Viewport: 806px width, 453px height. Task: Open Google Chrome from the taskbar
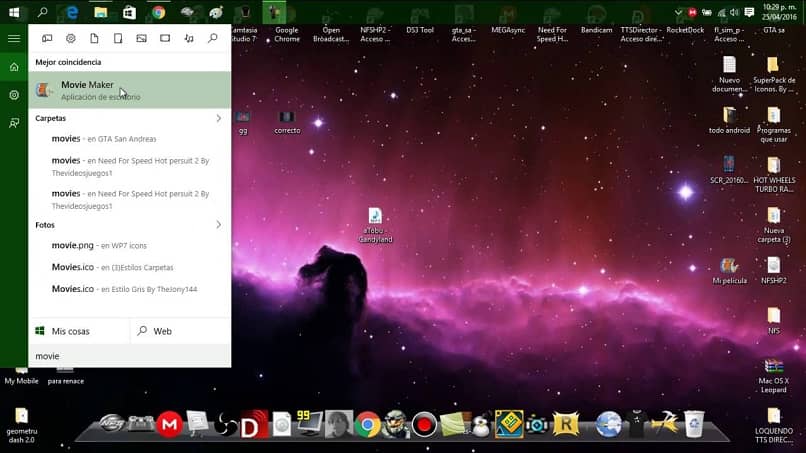(x=158, y=12)
